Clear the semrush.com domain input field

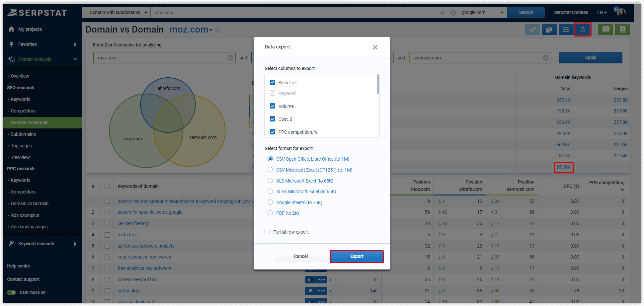(x=546, y=58)
